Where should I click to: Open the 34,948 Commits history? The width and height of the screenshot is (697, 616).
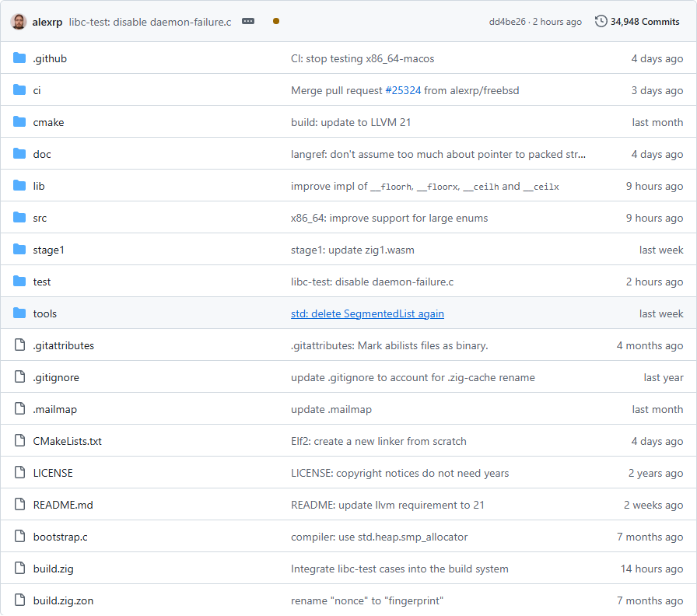click(x=645, y=22)
